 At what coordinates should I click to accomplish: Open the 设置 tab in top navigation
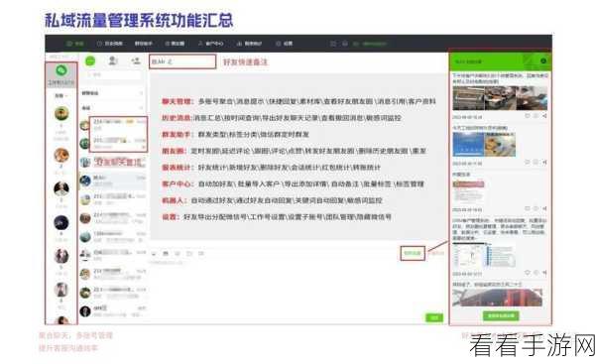[285, 44]
